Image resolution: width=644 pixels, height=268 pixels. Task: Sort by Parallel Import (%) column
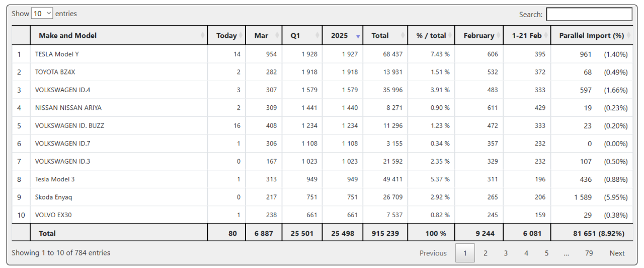pos(592,36)
